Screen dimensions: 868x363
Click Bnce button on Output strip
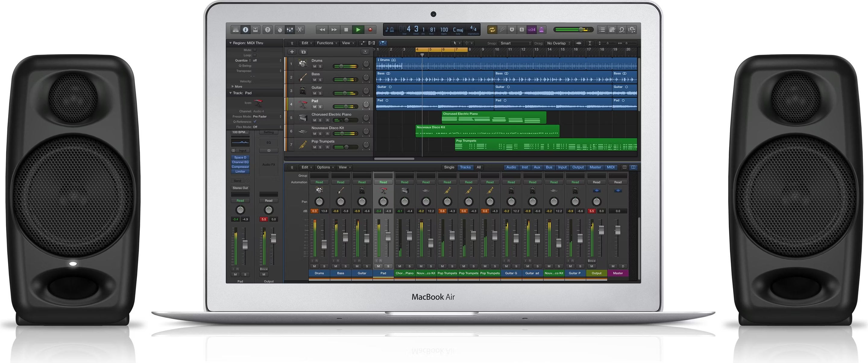tap(591, 261)
